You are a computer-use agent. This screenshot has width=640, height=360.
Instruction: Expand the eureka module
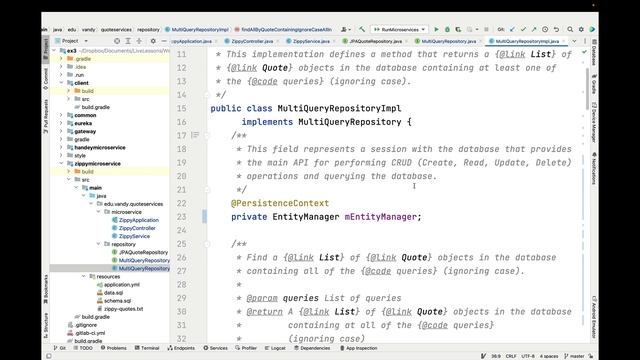click(62, 123)
